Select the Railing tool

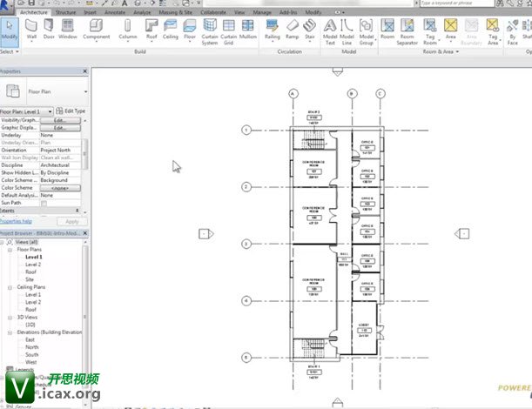click(273, 30)
